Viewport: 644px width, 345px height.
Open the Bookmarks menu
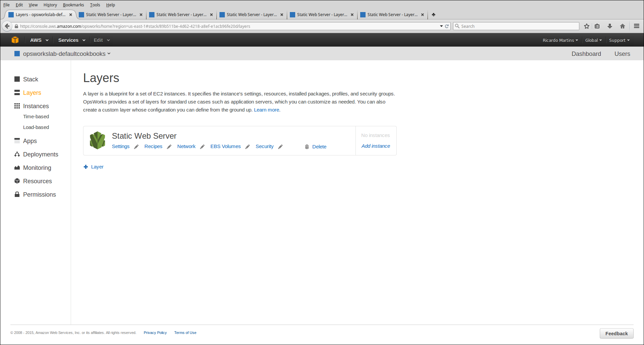click(x=73, y=5)
